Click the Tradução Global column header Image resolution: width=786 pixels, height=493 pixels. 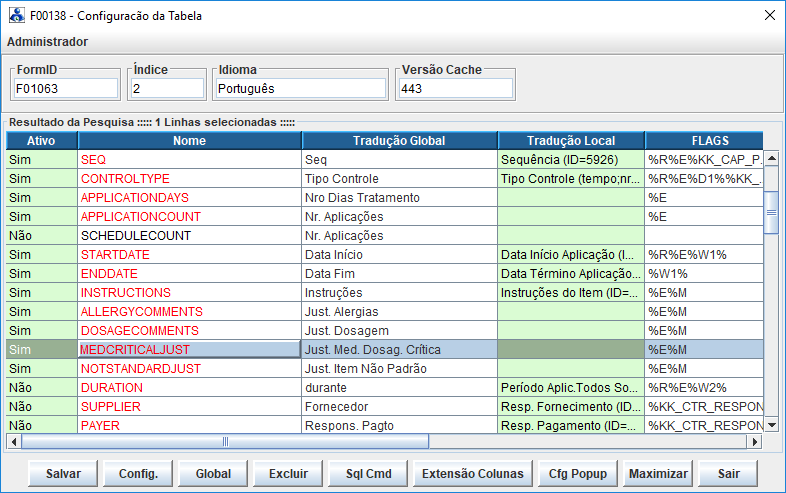pos(399,141)
